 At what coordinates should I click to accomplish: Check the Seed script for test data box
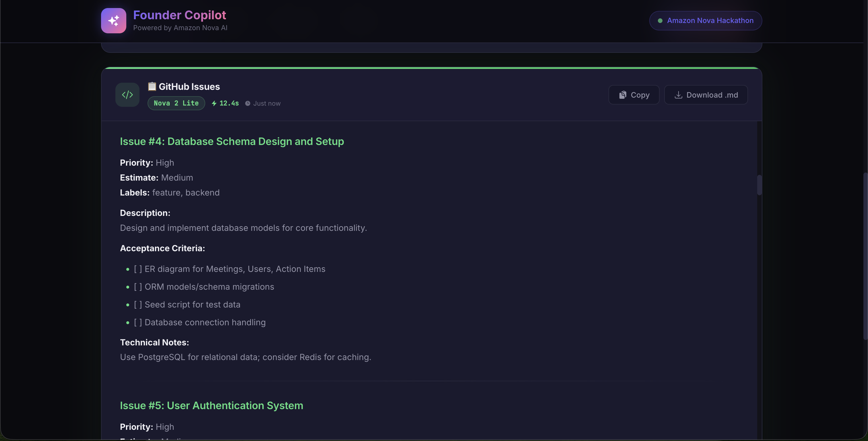click(138, 304)
